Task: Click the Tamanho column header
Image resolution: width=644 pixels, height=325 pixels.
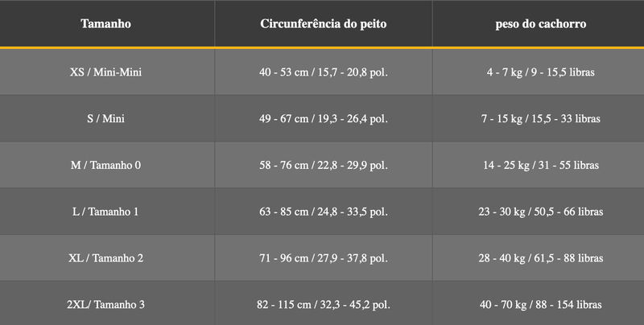Action: point(106,24)
